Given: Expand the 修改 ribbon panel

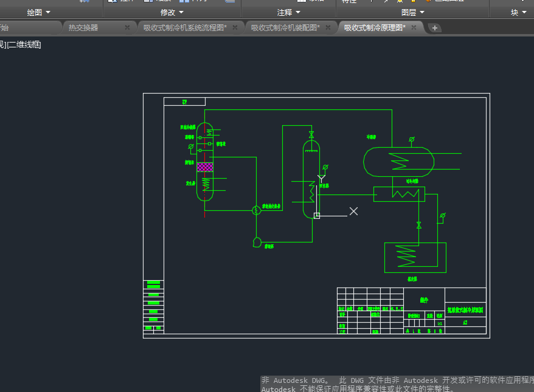Looking at the screenshot, I should (172, 13).
